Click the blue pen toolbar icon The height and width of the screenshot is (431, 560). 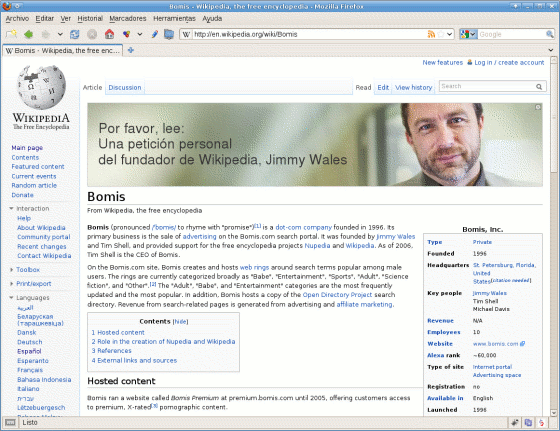coord(154,34)
